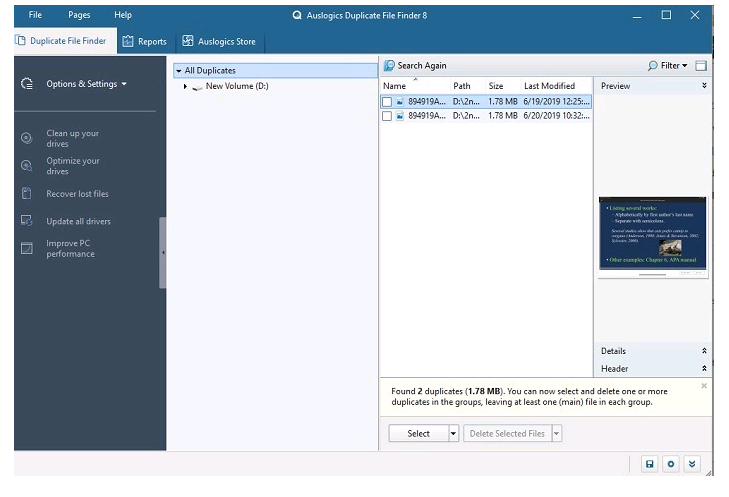Screen dimensions: 729x497
Task: Click the Duplicate File Finder tab icon
Action: pos(20,40)
